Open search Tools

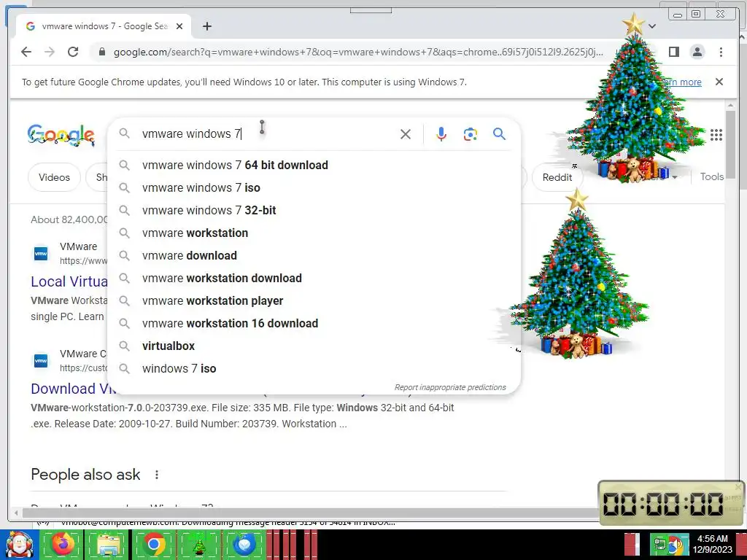coord(712,176)
